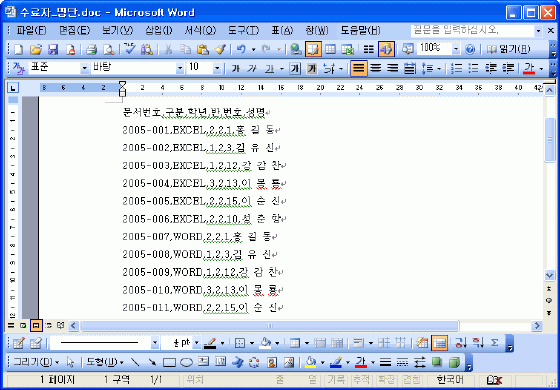Image resolution: width=560 pixels, height=390 pixels.
Task: Select the Rectangle drawing tool
Action: [x=169, y=363]
